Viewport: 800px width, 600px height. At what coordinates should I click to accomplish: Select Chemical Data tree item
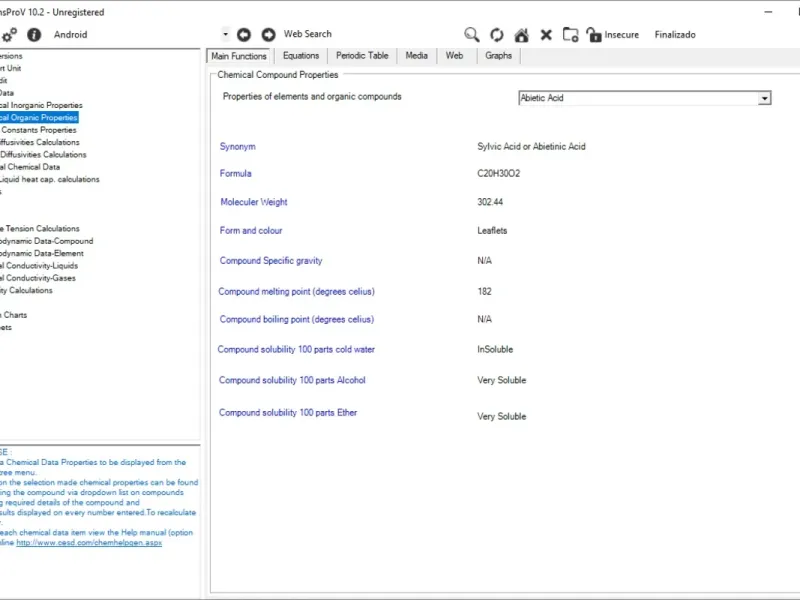coord(30,167)
